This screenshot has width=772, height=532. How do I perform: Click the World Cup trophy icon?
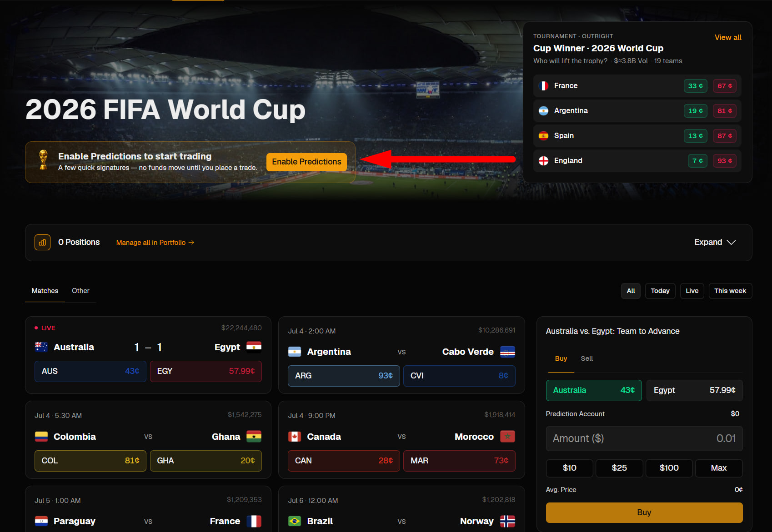[43, 160]
